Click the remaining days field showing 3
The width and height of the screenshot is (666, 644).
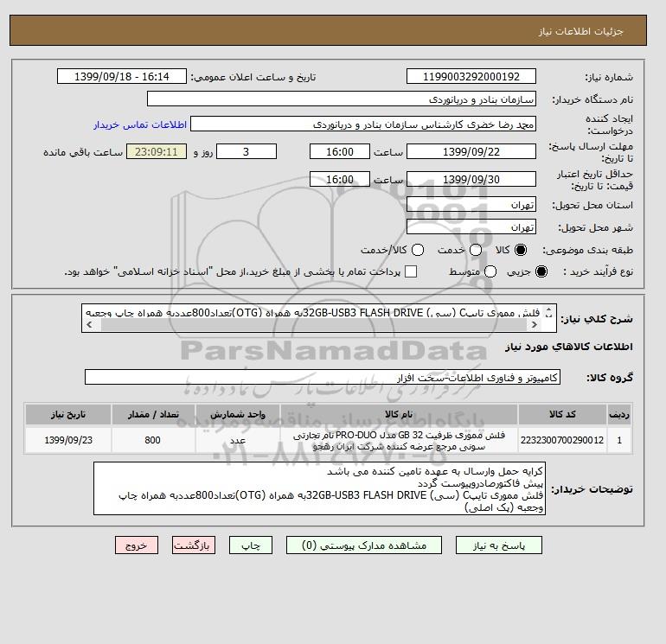click(x=247, y=151)
